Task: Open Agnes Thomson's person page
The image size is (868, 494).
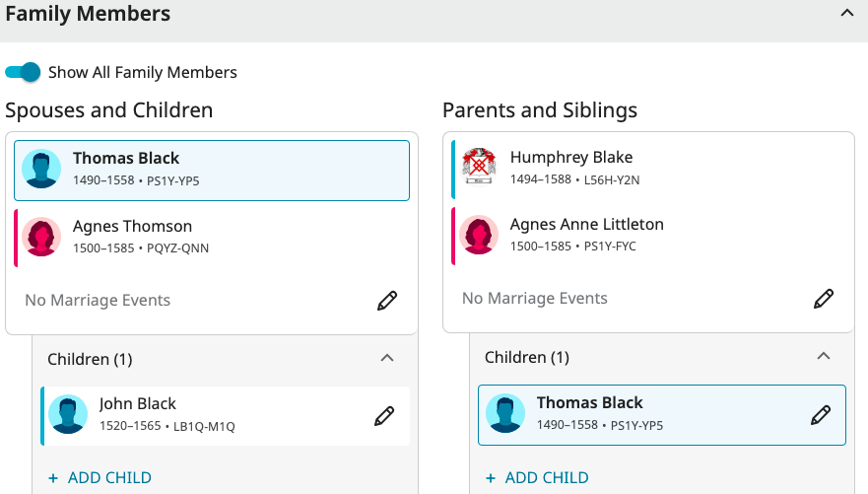Action: pos(132,227)
